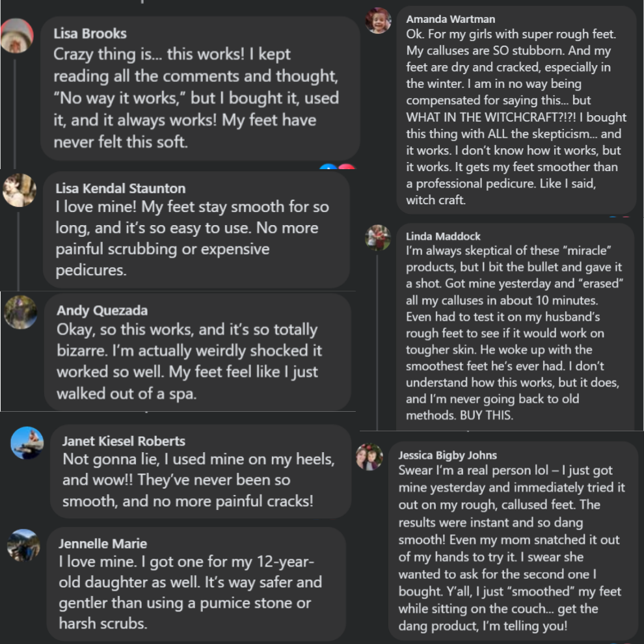Open Jessica Bigby Johns' profile picture
The width and height of the screenshot is (644, 644).
tap(369, 457)
